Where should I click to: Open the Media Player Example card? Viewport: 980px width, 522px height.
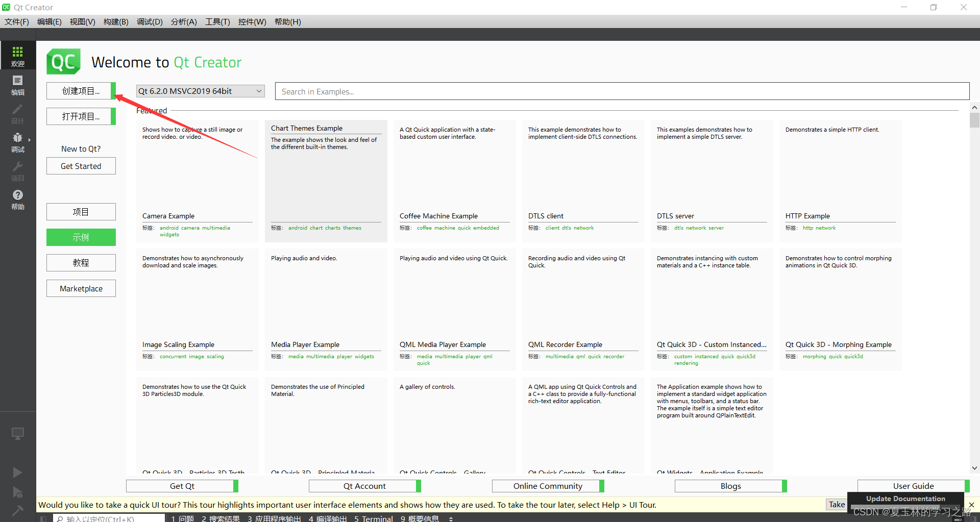tap(326, 310)
